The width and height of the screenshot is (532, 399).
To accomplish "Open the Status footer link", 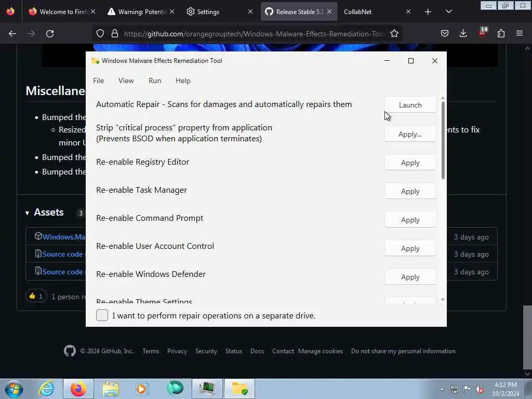I will coord(234,351).
